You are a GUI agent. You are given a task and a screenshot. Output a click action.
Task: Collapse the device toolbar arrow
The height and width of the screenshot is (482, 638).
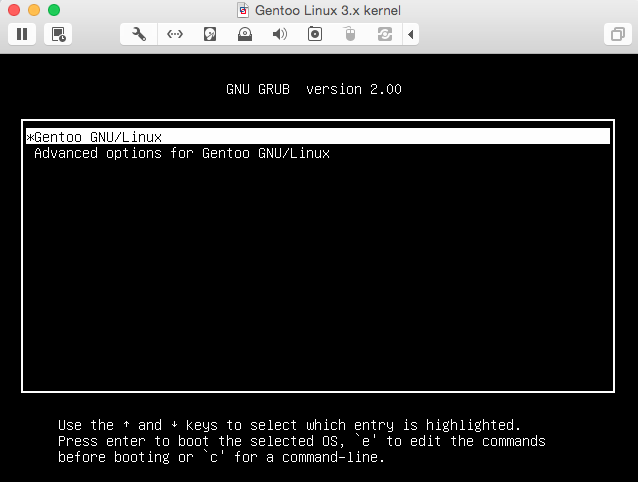[x=411, y=34]
